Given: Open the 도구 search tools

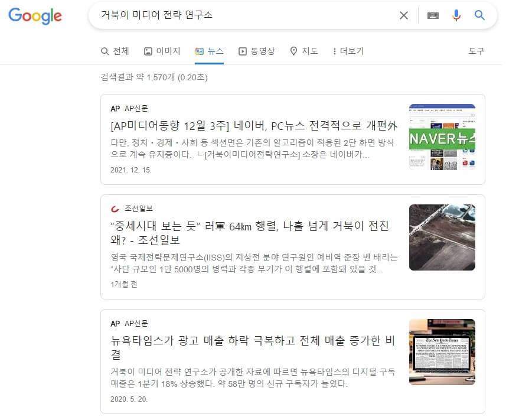Looking at the screenshot, I should (476, 51).
